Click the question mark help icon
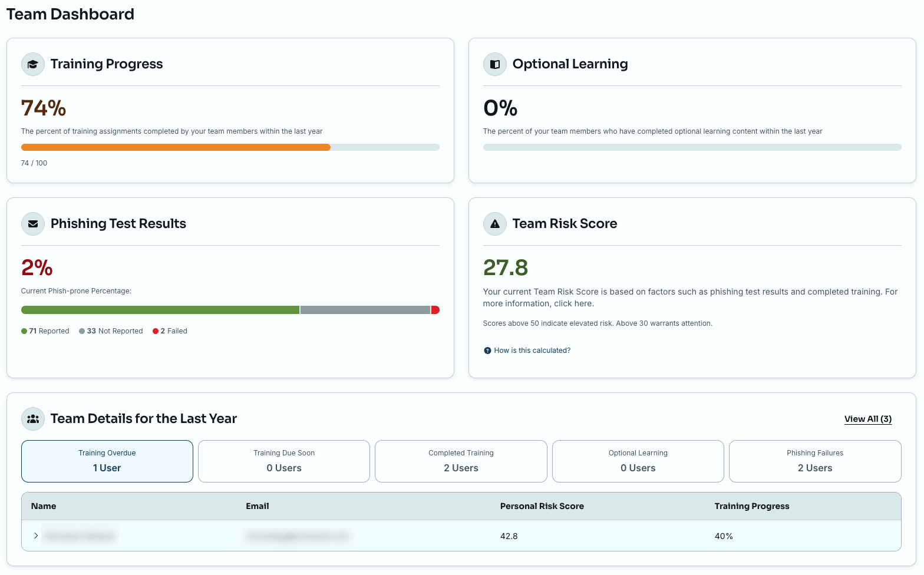Image resolution: width=924 pixels, height=575 pixels. click(x=487, y=351)
